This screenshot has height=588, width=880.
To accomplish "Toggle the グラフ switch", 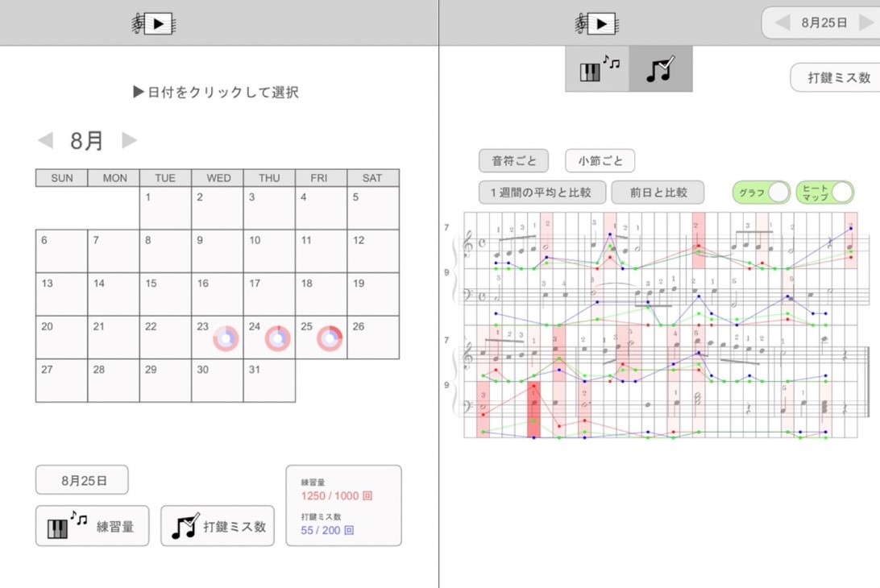I will coord(761,193).
